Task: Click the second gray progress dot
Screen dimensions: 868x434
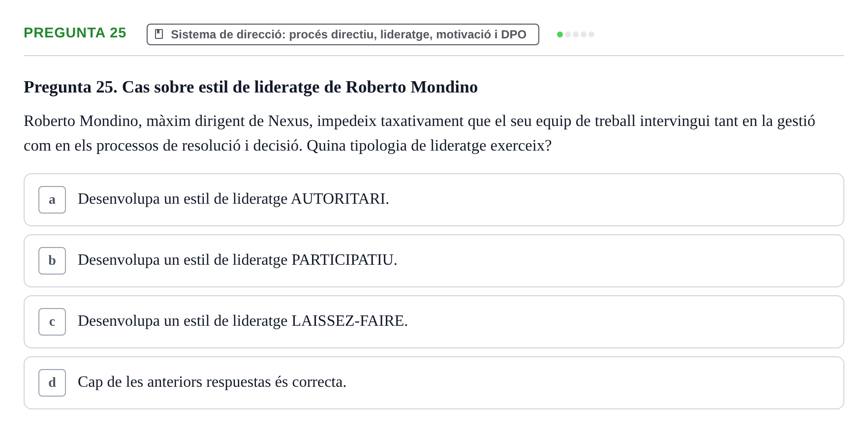Action: point(568,34)
